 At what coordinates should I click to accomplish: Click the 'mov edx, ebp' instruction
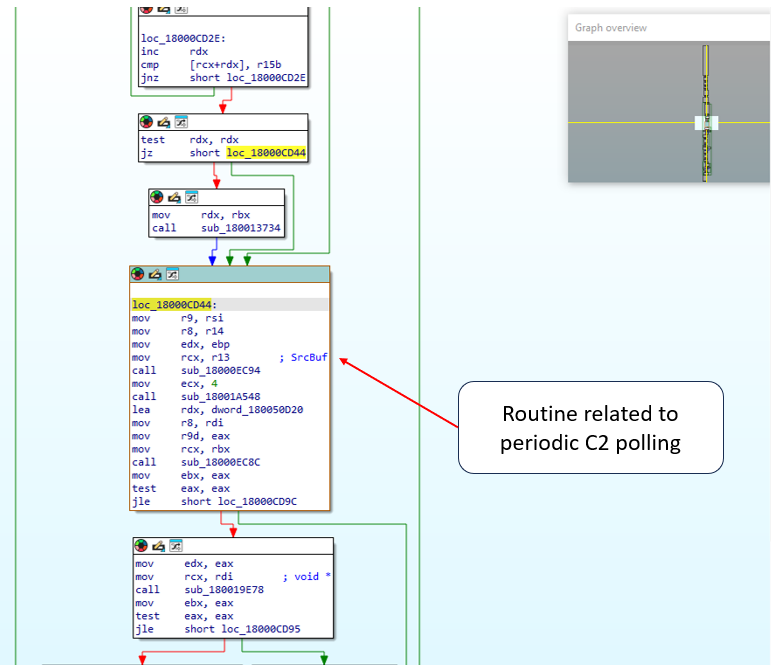pos(180,344)
